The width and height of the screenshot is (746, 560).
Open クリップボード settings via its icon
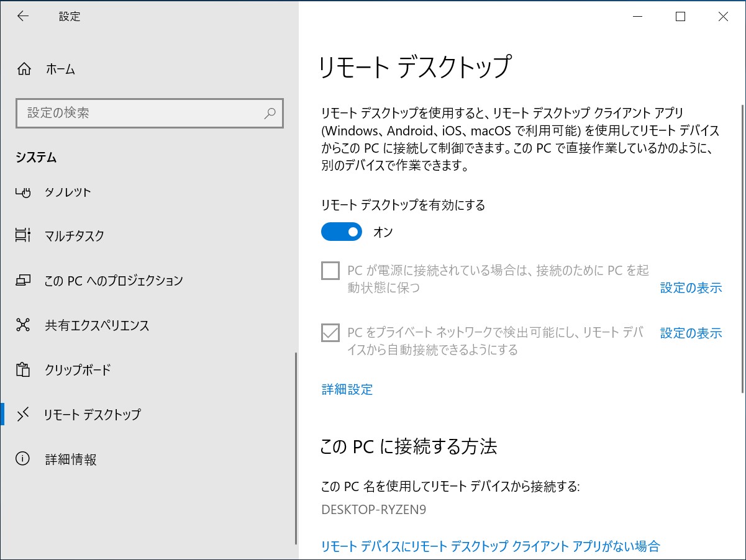[x=24, y=369]
